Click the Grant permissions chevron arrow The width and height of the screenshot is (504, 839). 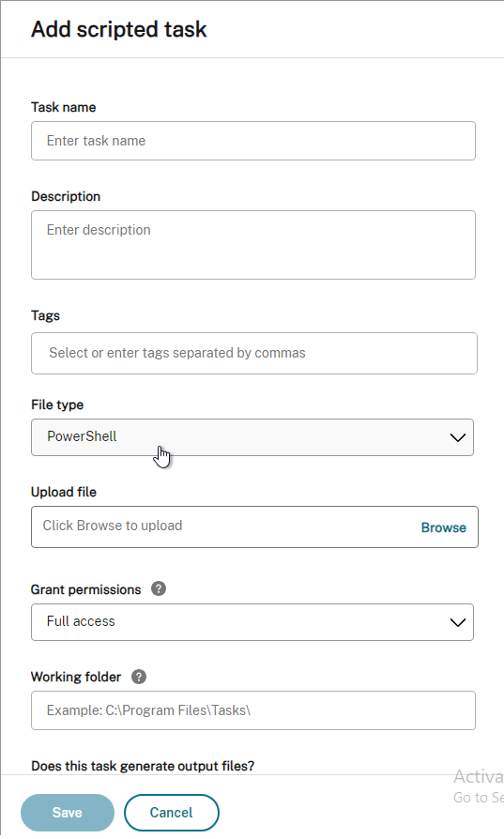pyautogui.click(x=457, y=622)
